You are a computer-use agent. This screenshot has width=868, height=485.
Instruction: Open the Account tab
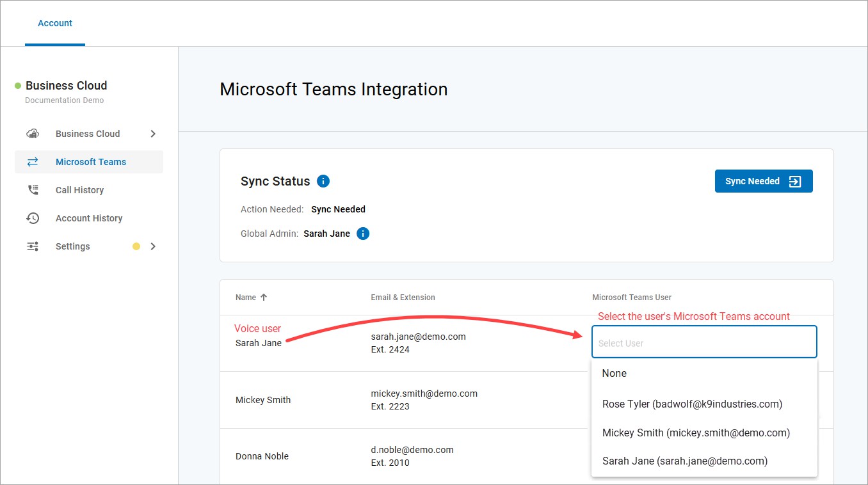(x=55, y=23)
